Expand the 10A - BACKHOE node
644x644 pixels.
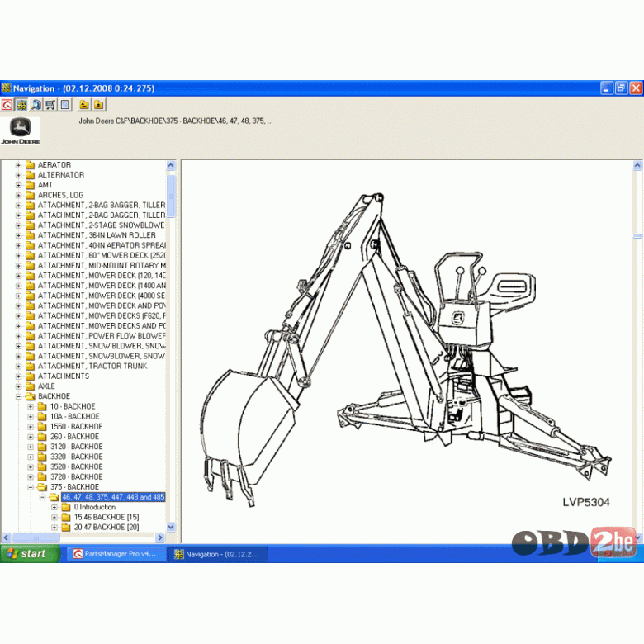coord(31,417)
